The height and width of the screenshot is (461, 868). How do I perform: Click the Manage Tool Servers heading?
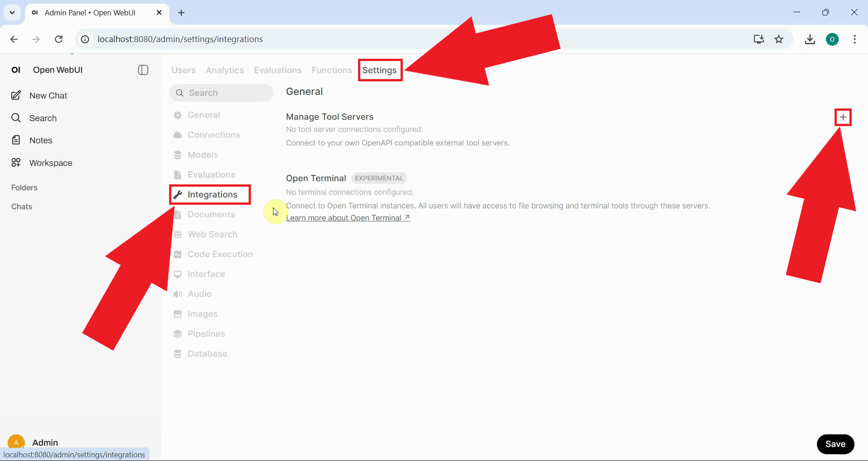(330, 117)
